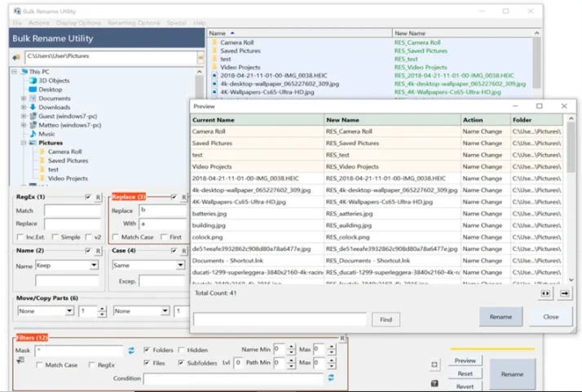Check the Inc.Ext. checkbox
The height and width of the screenshot is (392, 582).
click(x=20, y=237)
